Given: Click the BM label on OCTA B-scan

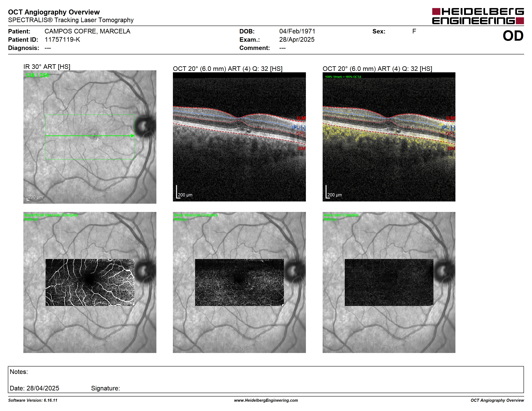Looking at the screenshot, I should pos(451,148).
